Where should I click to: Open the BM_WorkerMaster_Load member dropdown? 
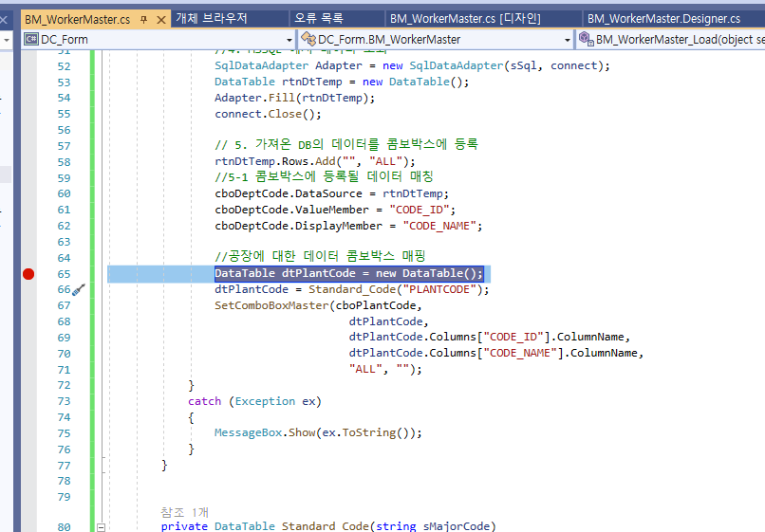click(x=671, y=40)
